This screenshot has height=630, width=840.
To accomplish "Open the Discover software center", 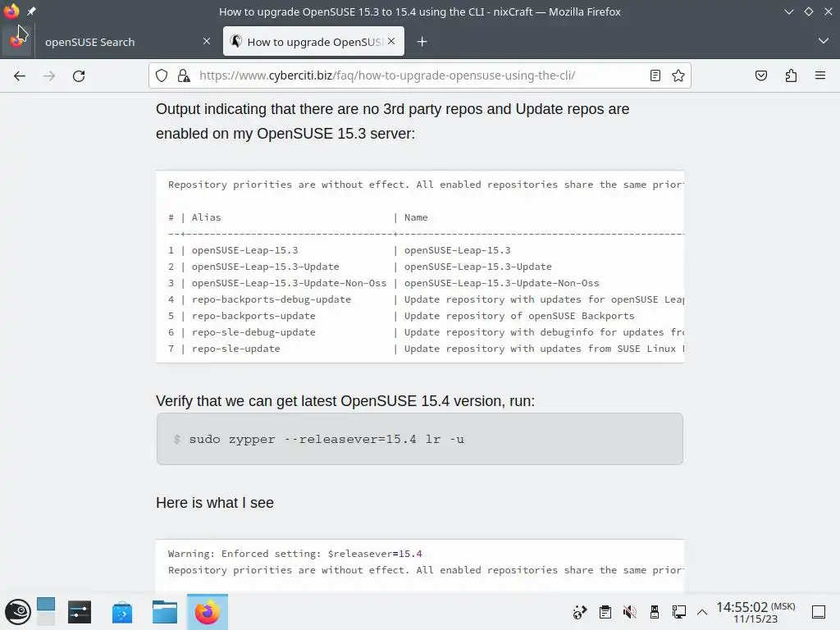I will point(122,612).
